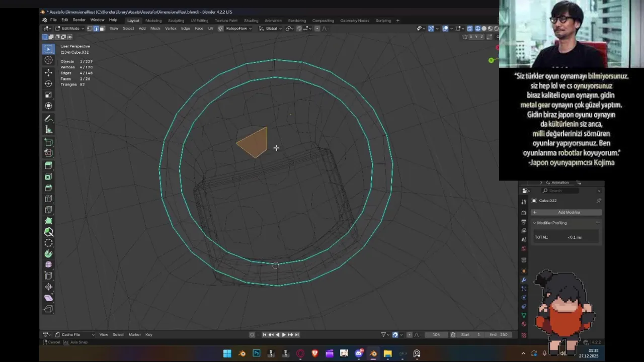
Task: Open the Mesh menu in viewport header
Action: (x=155, y=28)
